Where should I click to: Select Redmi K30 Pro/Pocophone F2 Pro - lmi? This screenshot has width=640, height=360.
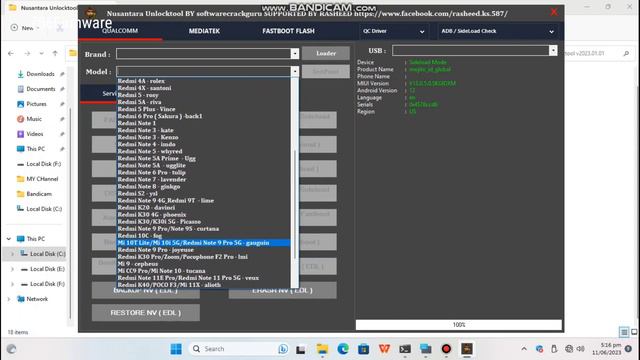[x=182, y=257]
